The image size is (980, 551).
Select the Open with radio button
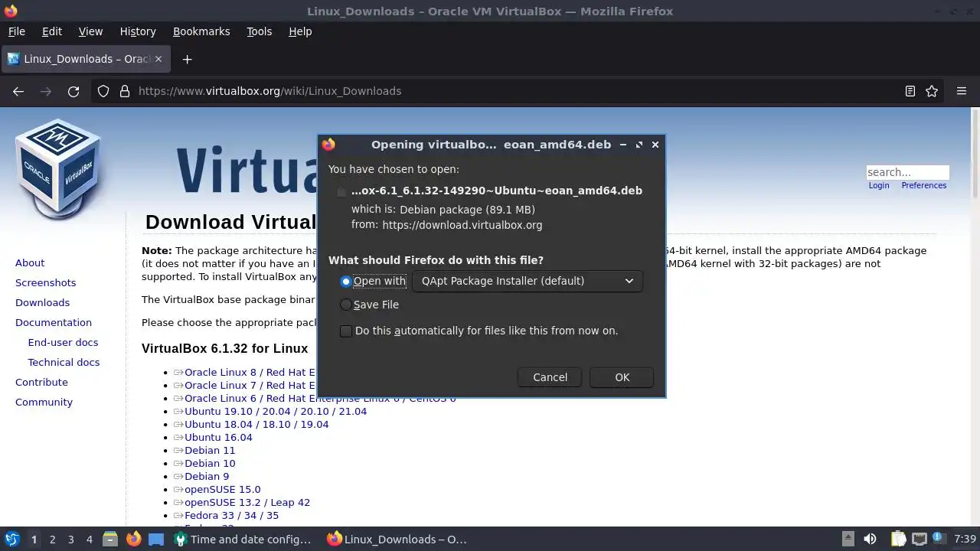tap(346, 281)
